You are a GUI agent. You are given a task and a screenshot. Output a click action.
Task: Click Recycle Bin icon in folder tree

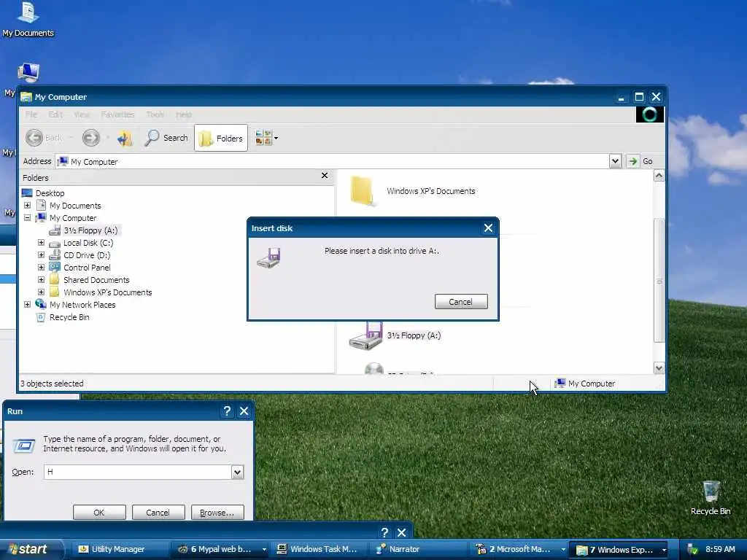[x=41, y=317]
